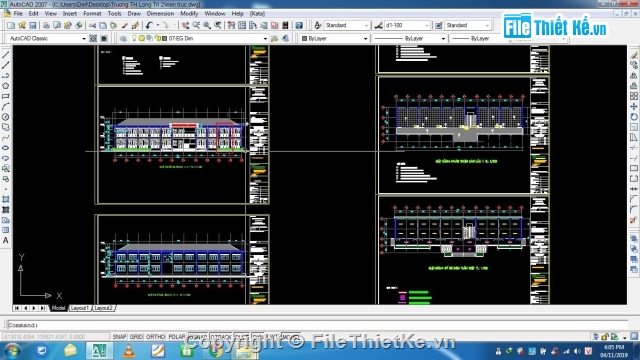Click the Save icon in toolbar
The width and height of the screenshot is (640, 360).
point(33,25)
